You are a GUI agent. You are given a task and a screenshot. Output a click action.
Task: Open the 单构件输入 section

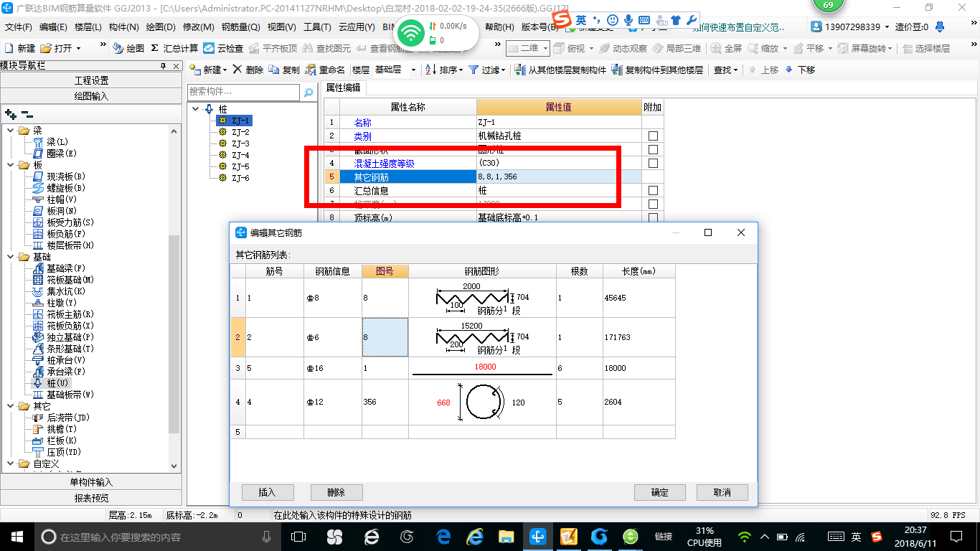(91, 482)
